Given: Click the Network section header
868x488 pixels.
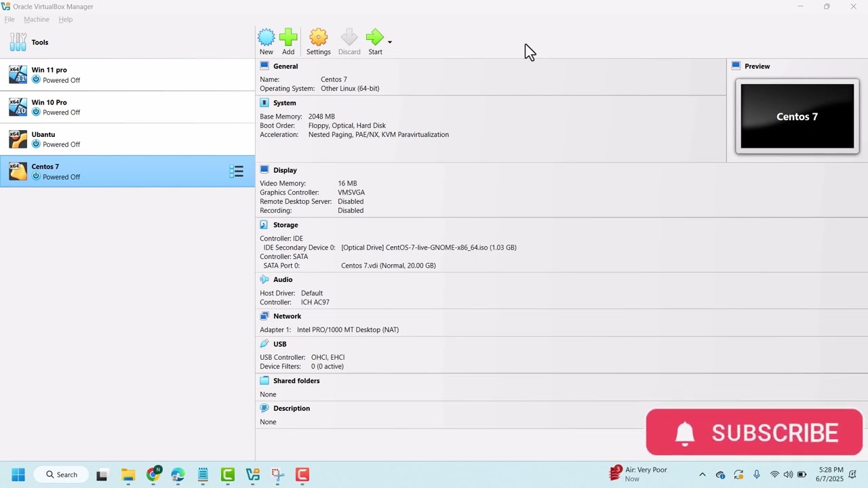Looking at the screenshot, I should pos(287,317).
